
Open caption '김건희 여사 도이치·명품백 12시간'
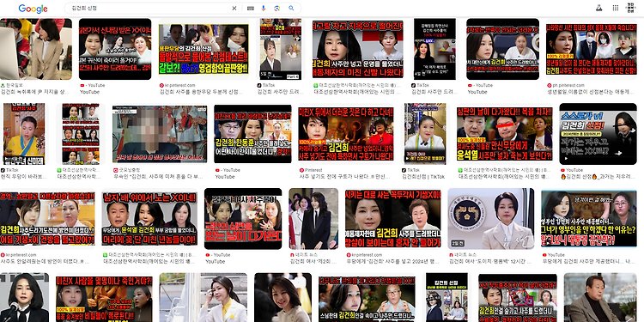coord(491,261)
